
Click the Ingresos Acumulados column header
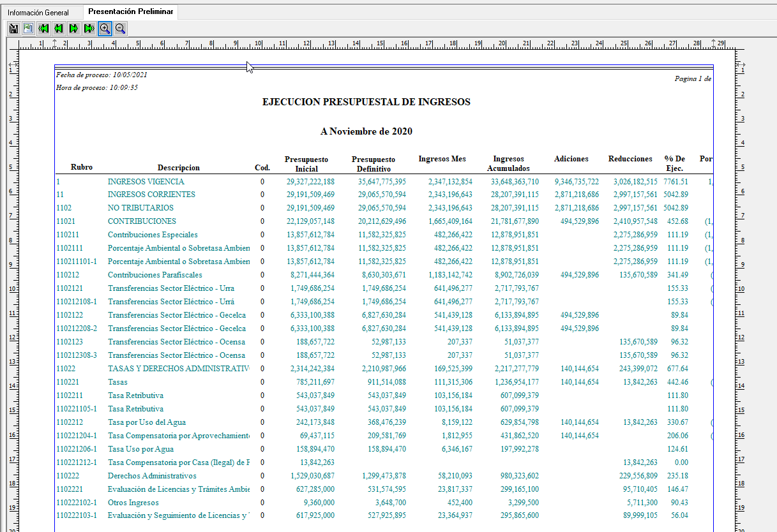click(508, 164)
